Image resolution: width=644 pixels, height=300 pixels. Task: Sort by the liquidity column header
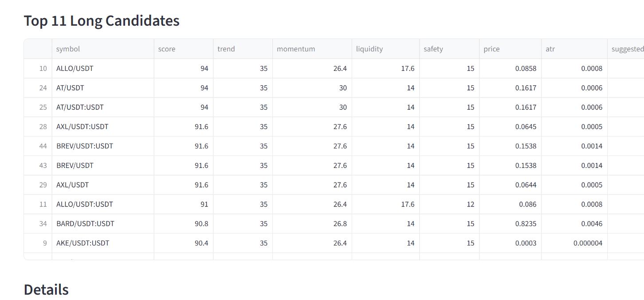pos(385,49)
